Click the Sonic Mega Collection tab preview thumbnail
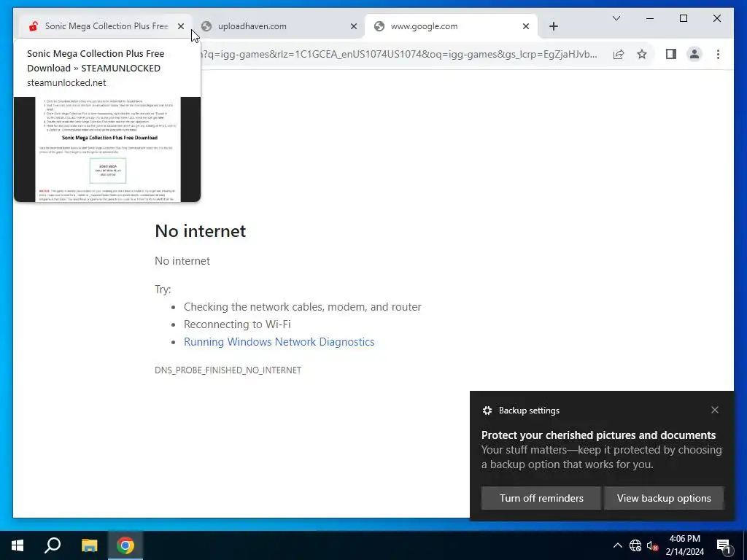 click(x=107, y=149)
